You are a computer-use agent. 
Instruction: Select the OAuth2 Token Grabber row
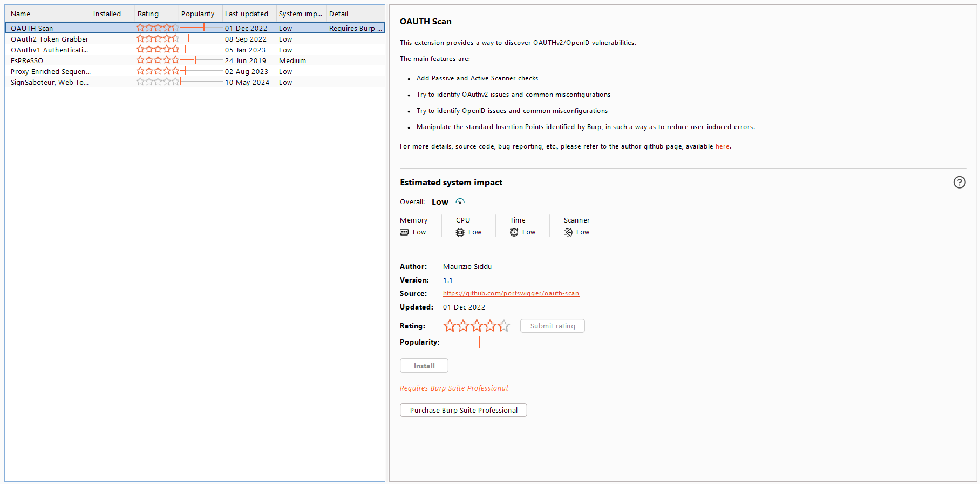50,39
